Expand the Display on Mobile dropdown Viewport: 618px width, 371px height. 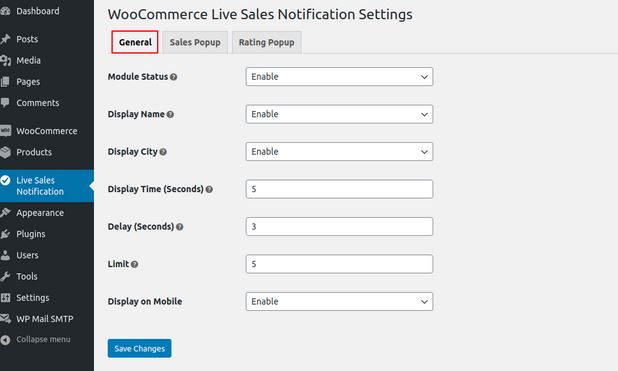click(x=339, y=301)
